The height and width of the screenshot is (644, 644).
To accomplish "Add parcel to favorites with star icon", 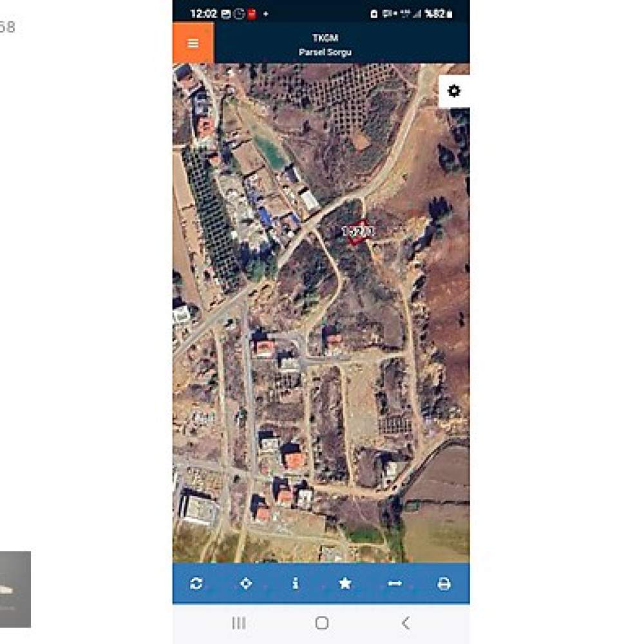I will [345, 583].
